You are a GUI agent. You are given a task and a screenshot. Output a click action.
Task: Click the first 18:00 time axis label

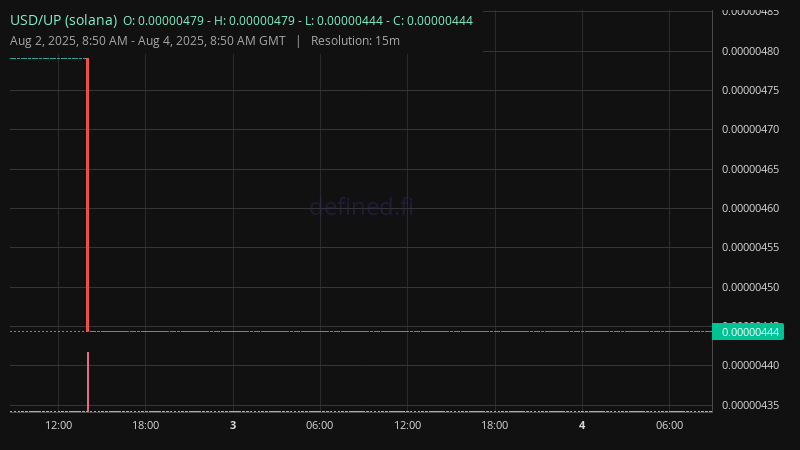click(x=145, y=426)
